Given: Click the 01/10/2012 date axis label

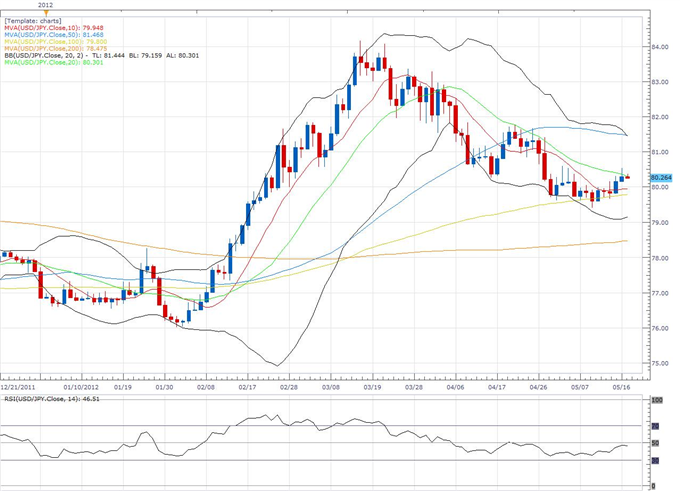Looking at the screenshot, I should click(x=81, y=387).
